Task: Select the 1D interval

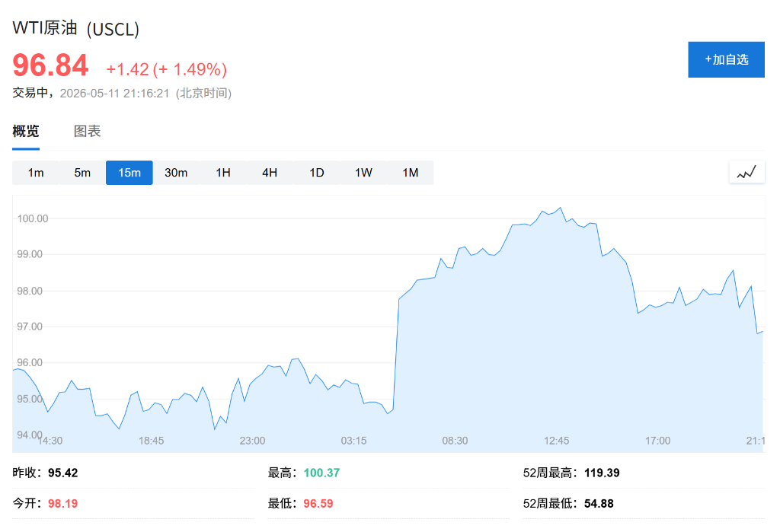Action: click(316, 173)
